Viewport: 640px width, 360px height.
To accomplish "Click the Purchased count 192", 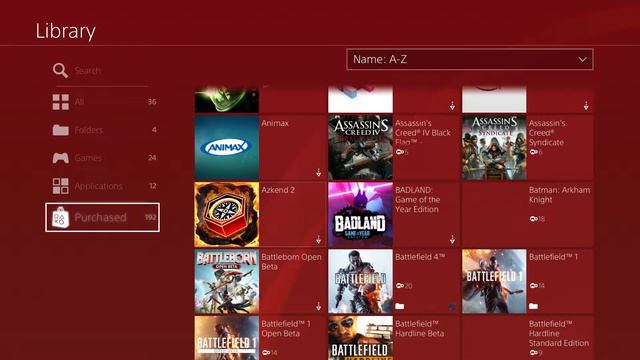I will pyautogui.click(x=150, y=217).
